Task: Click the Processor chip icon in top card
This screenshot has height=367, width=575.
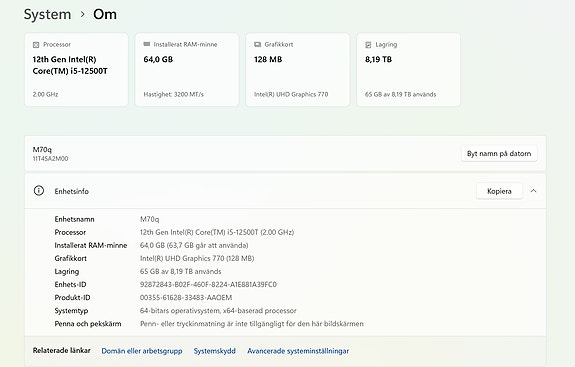Action: tap(36, 45)
